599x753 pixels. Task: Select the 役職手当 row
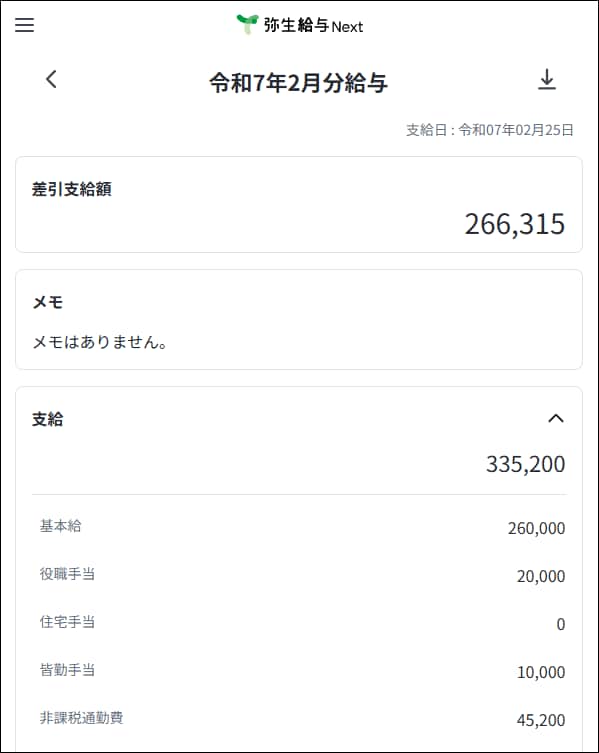[299, 575]
